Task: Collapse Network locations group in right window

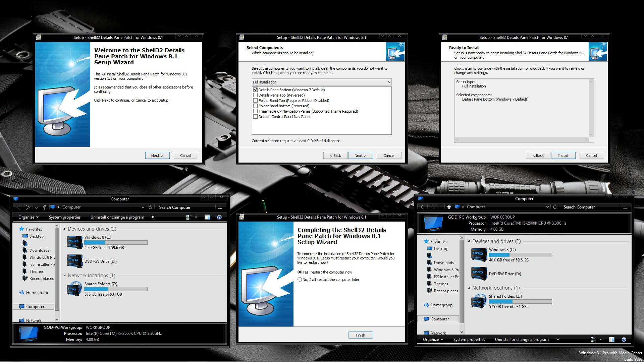Action: pyautogui.click(x=469, y=288)
